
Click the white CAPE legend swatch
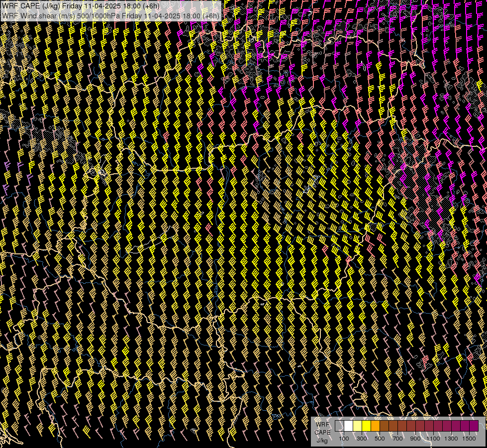point(349,426)
